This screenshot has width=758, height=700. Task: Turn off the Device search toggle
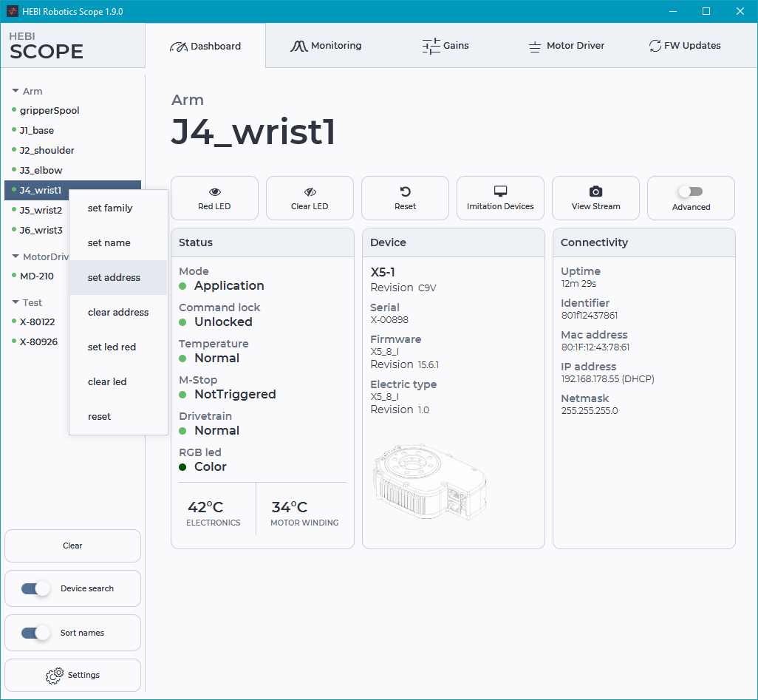point(35,588)
